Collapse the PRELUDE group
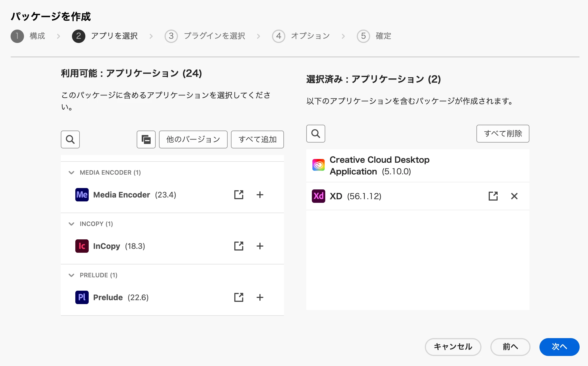 [71, 275]
